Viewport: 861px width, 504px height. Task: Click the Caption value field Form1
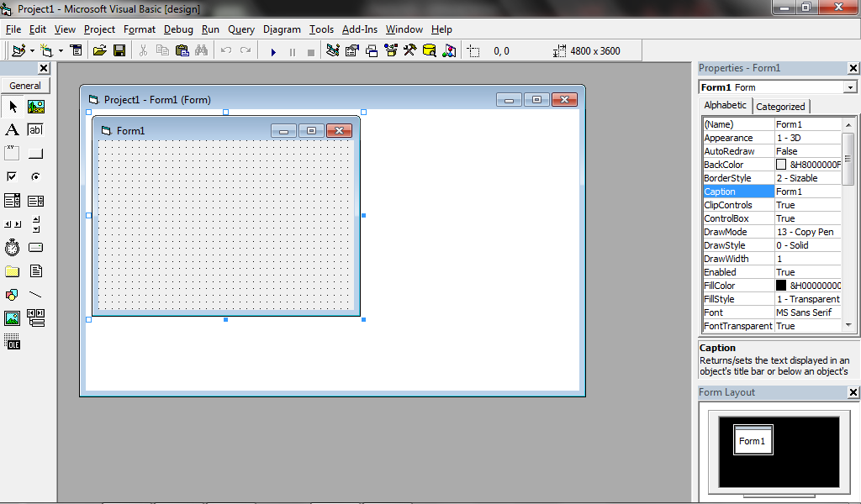(x=808, y=192)
